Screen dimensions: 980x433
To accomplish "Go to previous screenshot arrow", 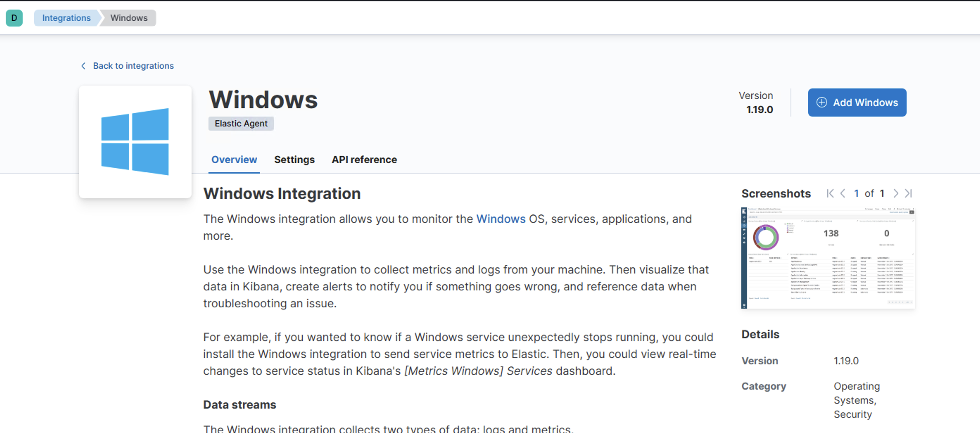I will pos(843,193).
